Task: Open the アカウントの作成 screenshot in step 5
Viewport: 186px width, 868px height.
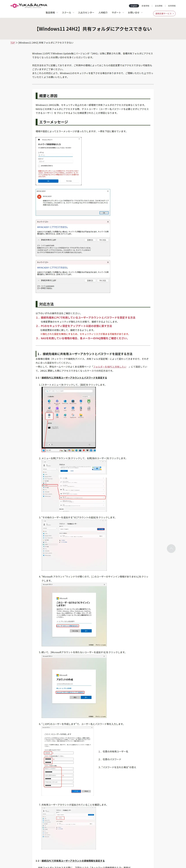Action: tap(74, 686)
